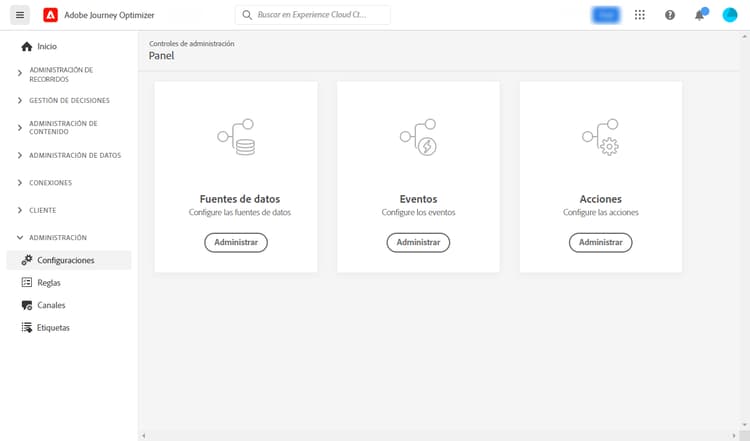750x441 pixels.
Task: Toggle the hamburger navigation menu
Action: coord(20,15)
